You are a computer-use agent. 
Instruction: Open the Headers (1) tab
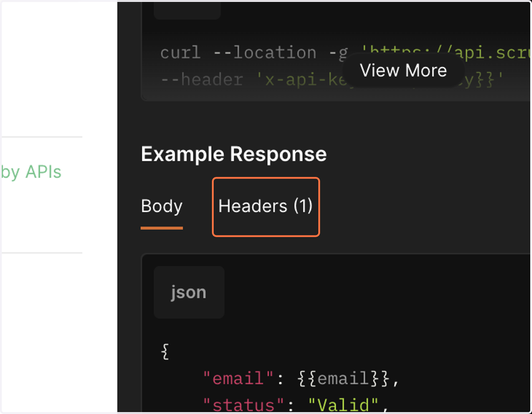click(x=266, y=207)
